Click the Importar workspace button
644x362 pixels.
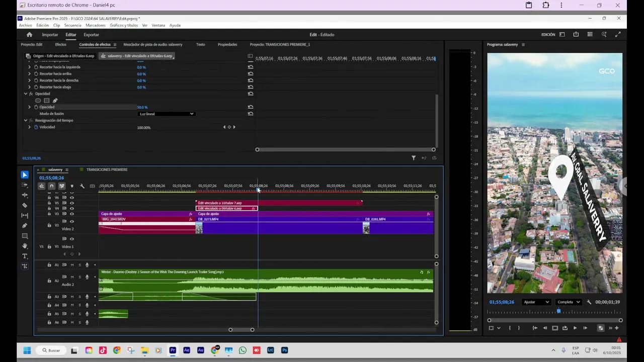(50, 35)
